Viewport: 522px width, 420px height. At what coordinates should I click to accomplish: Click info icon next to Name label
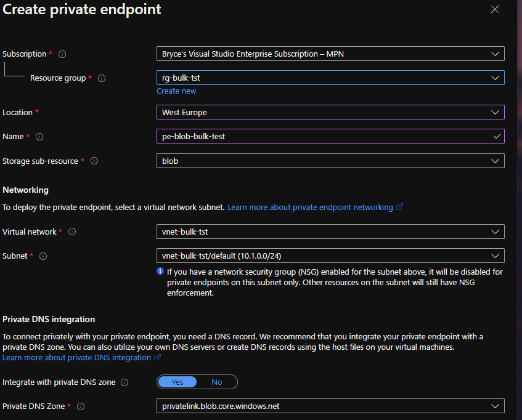point(39,137)
